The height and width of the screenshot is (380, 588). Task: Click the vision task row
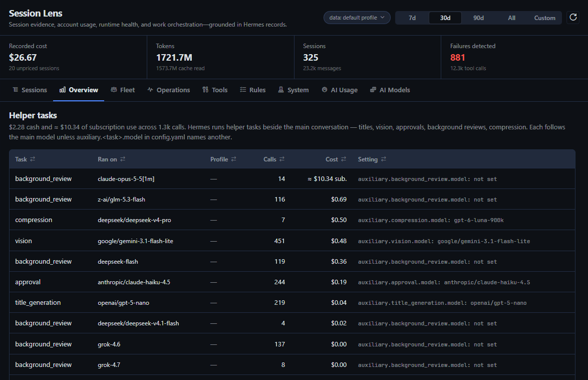coord(292,241)
